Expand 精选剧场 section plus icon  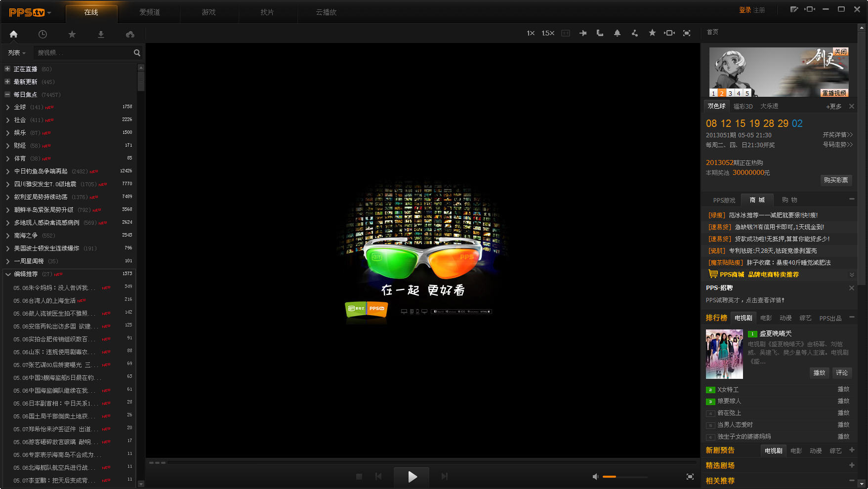[x=852, y=465]
